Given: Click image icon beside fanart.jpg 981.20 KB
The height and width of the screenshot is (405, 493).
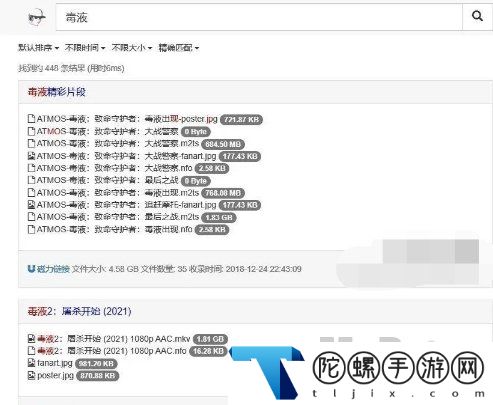Looking at the screenshot, I should coord(31,363).
